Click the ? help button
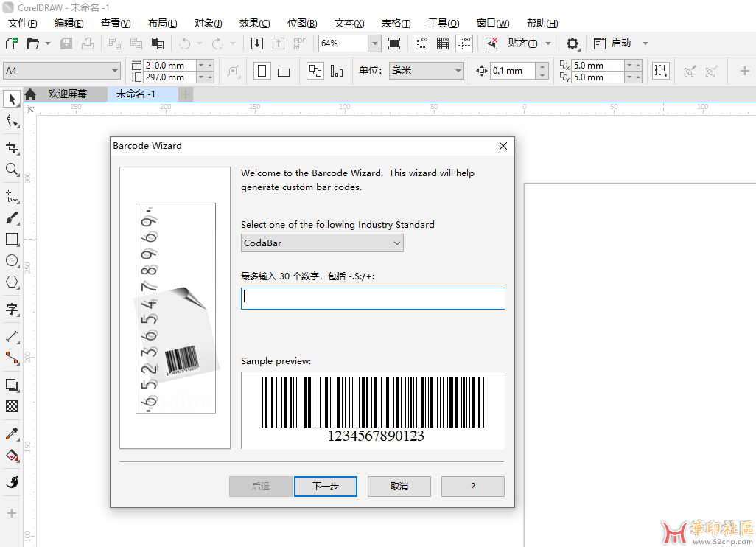Image resolution: width=756 pixels, height=547 pixels. click(473, 487)
